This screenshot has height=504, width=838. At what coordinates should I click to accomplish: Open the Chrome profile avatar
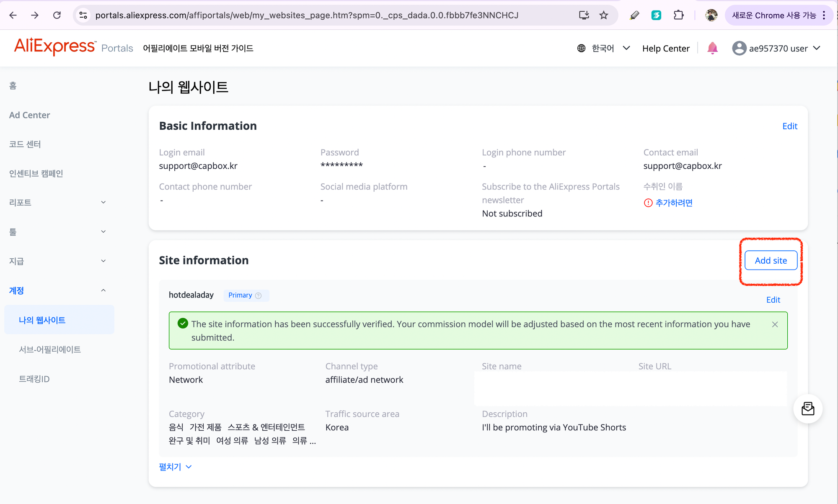point(711,15)
